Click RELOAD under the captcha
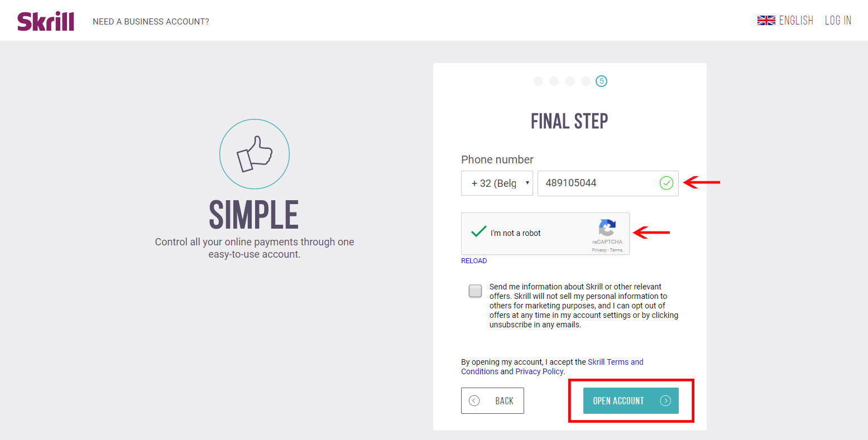 (474, 261)
